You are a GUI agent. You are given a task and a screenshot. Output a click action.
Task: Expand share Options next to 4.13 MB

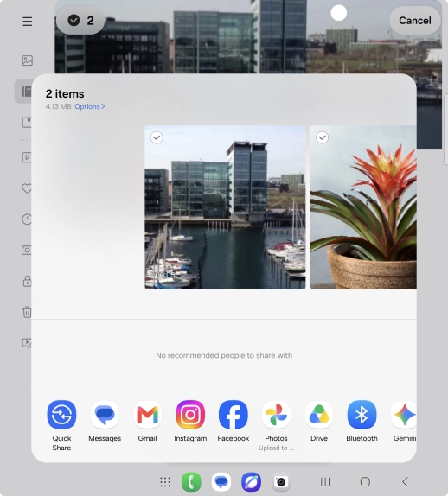pyautogui.click(x=90, y=106)
